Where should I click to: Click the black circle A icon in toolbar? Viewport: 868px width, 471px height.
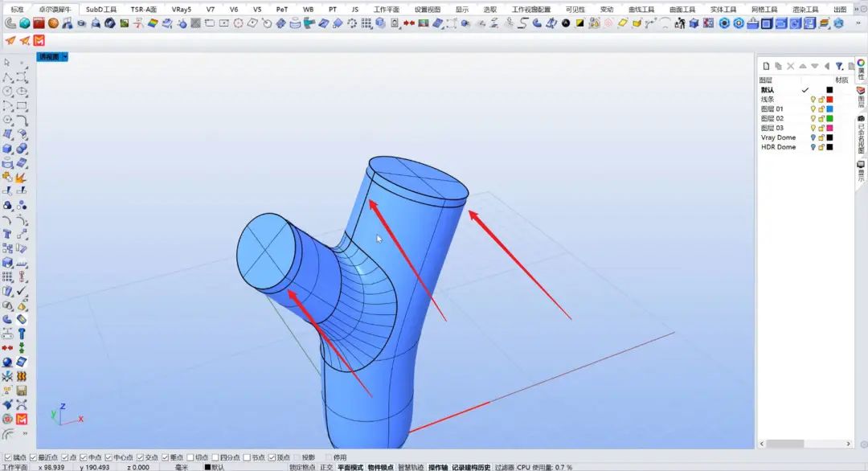tap(578, 23)
